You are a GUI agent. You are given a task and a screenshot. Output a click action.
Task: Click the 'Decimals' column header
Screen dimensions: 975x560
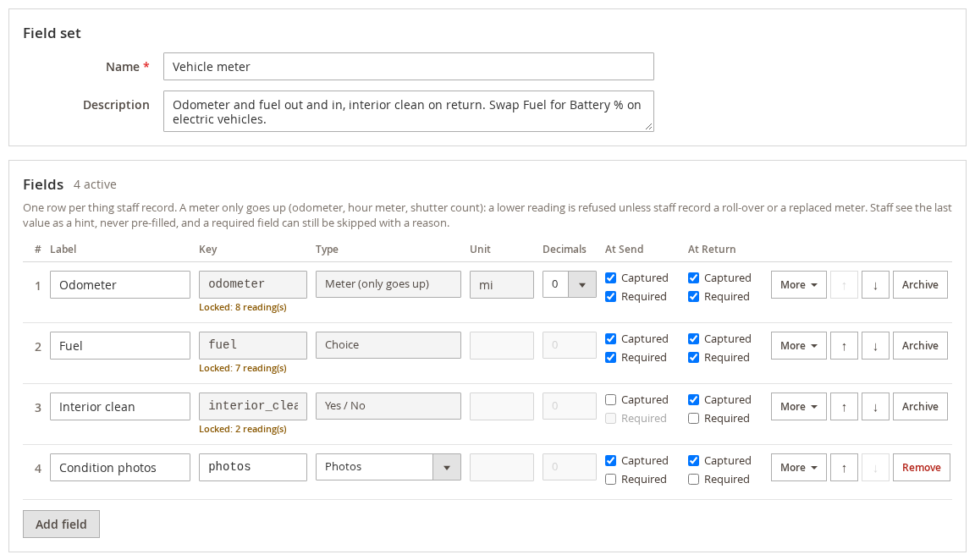pos(564,250)
